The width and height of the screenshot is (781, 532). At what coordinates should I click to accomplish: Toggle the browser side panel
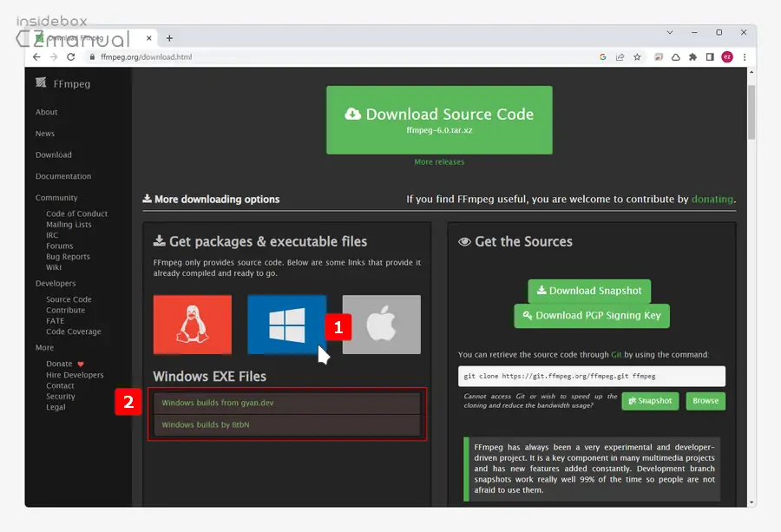710,56
